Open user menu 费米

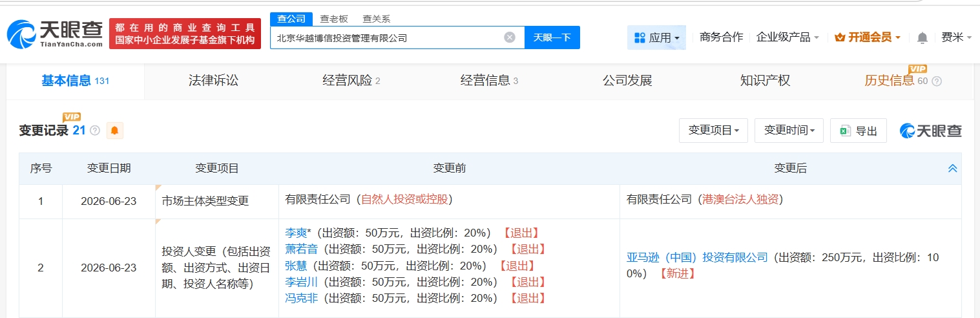click(x=956, y=37)
